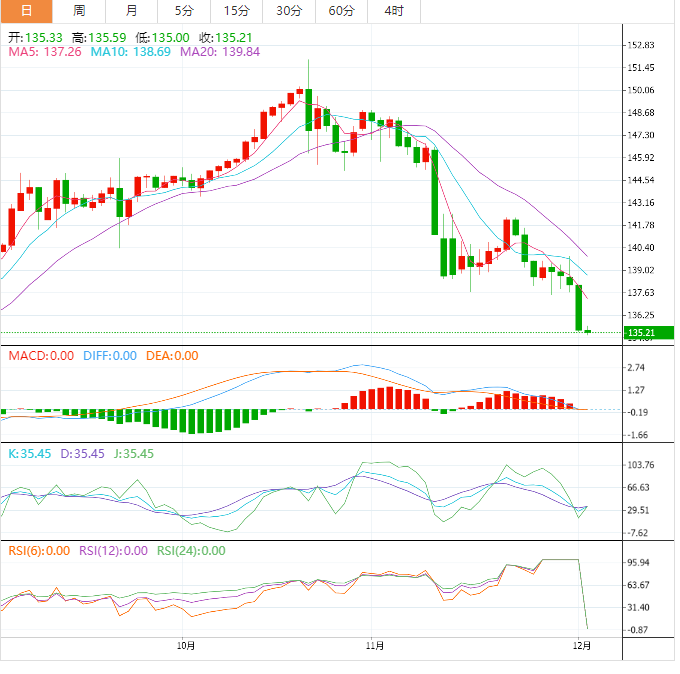680x674 pixels.
Task: Click the 137.63 price axis label
Action: tap(641, 293)
